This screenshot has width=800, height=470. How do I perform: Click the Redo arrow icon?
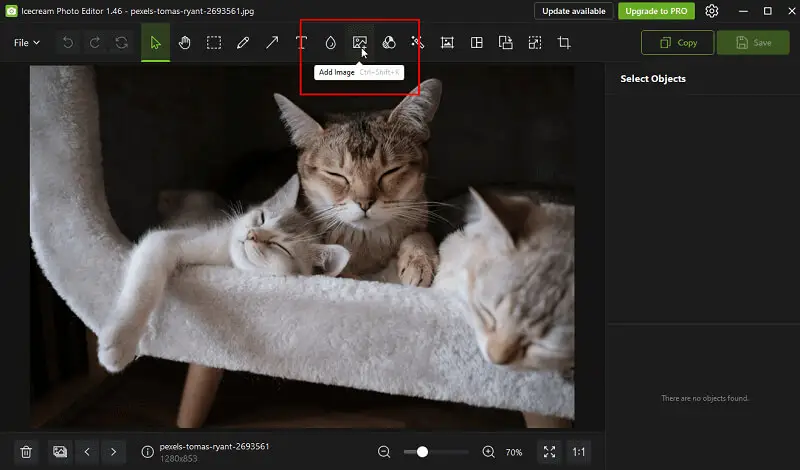[x=95, y=43]
